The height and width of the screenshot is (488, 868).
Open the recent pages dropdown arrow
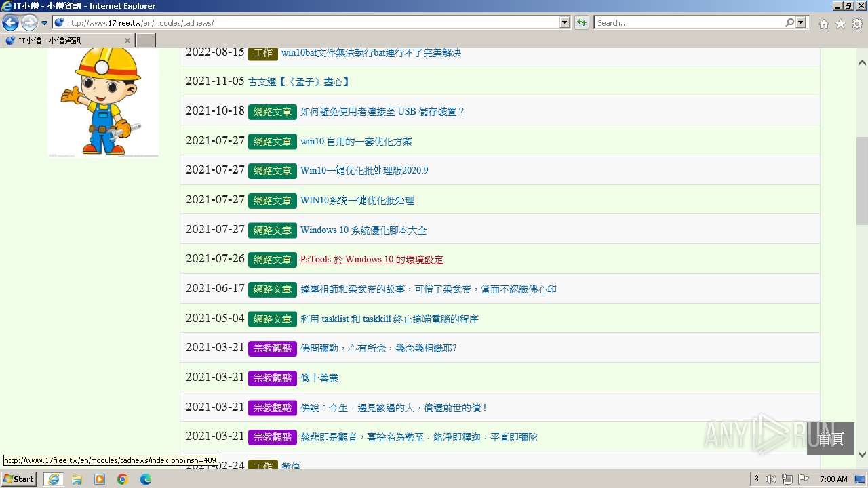(x=45, y=23)
